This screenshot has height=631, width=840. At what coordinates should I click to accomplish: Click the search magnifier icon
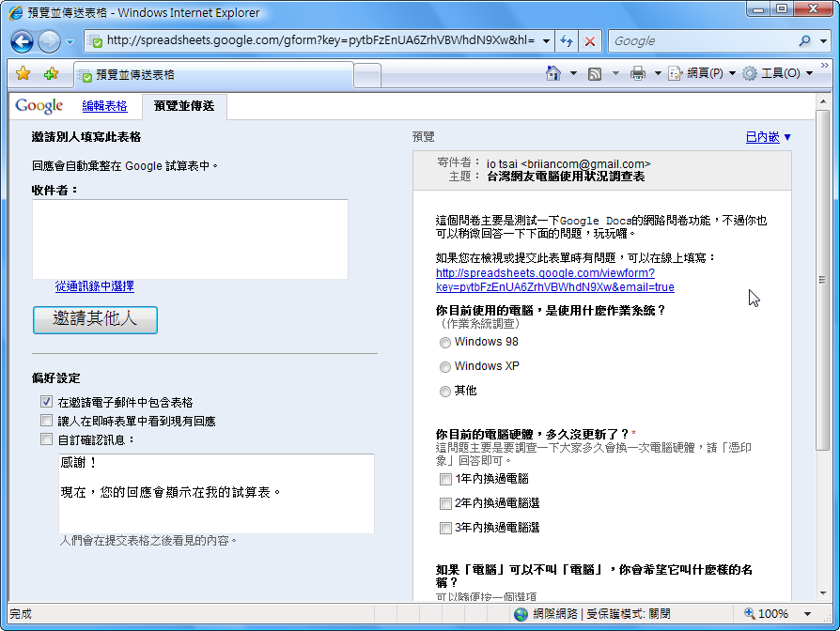click(x=804, y=41)
